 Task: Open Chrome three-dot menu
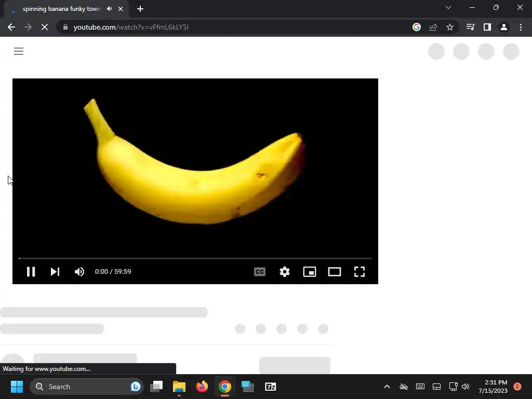coord(521,27)
